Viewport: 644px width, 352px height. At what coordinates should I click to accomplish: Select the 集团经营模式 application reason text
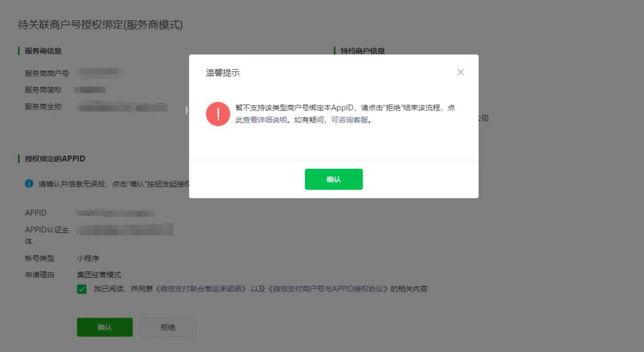(99, 275)
